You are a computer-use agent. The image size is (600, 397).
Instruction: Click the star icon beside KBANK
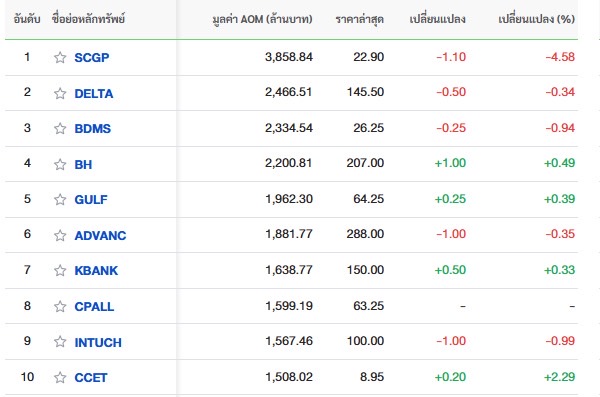(60, 270)
